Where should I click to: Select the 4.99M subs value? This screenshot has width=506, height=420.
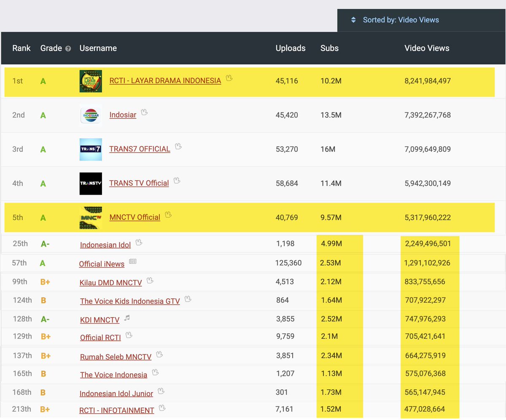pyautogui.click(x=331, y=243)
